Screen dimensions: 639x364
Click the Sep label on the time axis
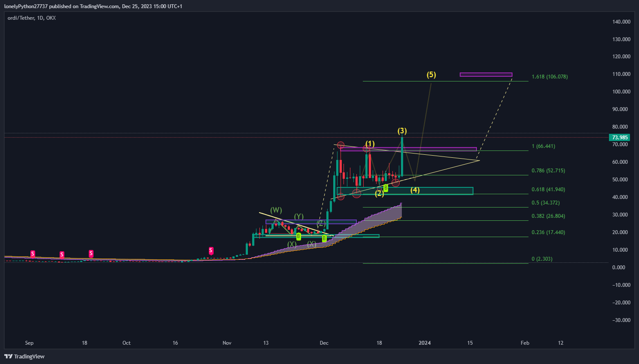[29, 343]
